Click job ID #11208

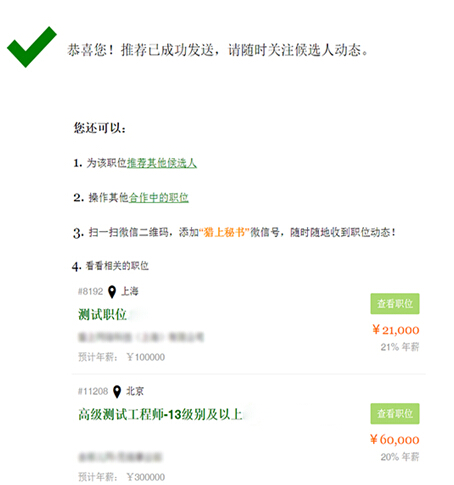pos(93,391)
